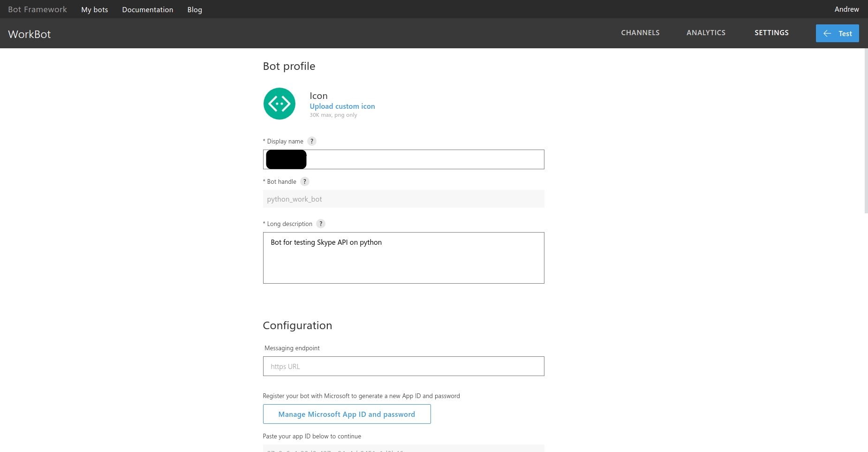Image resolution: width=868 pixels, height=452 pixels.
Task: Open the Blog link
Action: 195,9
